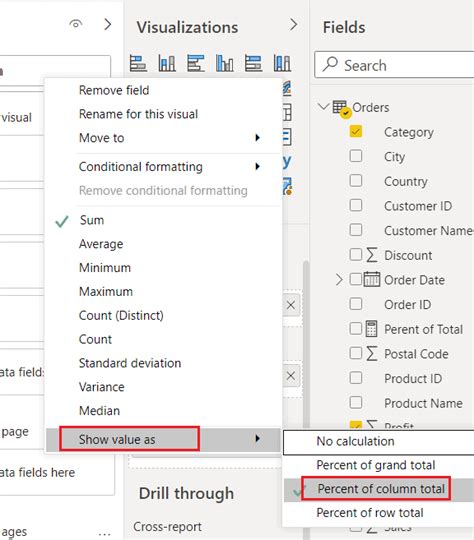The height and width of the screenshot is (540, 474).
Task: Open the Move to submenu arrow
Action: click(x=257, y=138)
